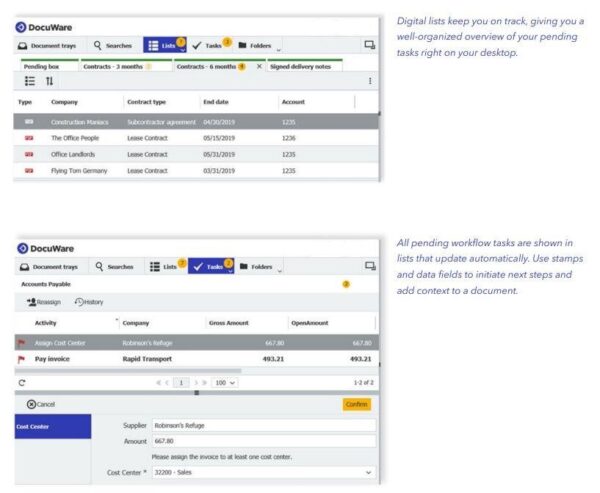Viewport: 600px width, 493px height.
Task: Open the three-dot options menu
Action: click(x=370, y=81)
